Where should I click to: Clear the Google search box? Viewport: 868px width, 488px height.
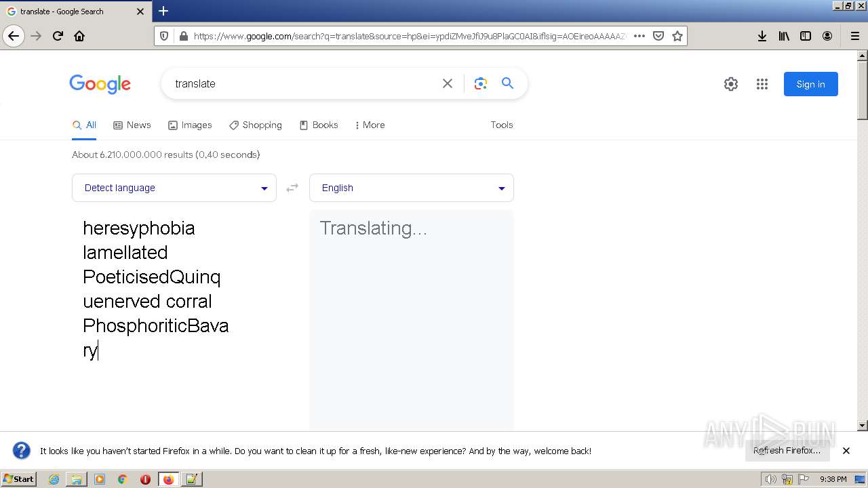448,83
